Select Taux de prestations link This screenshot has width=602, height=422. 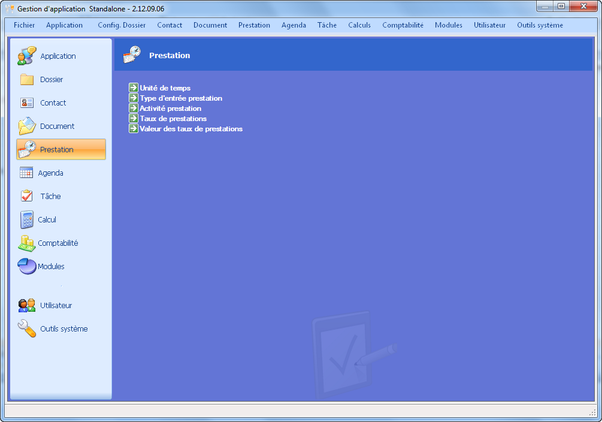[174, 118]
